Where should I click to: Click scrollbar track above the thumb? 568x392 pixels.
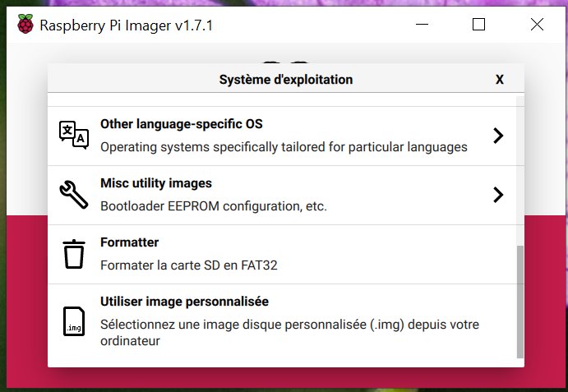click(x=520, y=171)
